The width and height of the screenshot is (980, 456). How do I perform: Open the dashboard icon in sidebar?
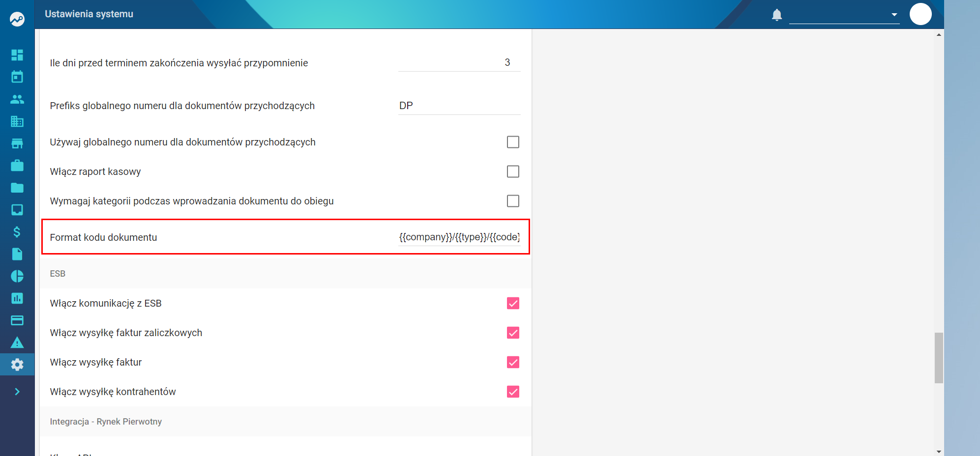coord(17,55)
